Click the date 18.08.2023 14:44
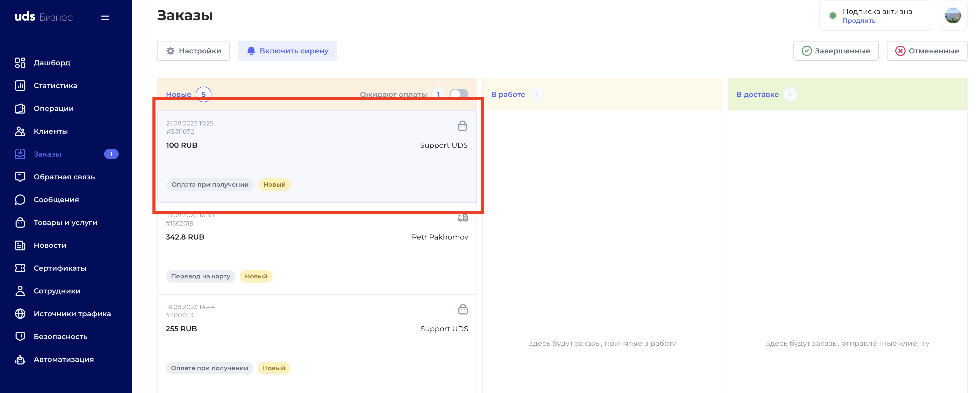The width and height of the screenshot is (980, 393). click(190, 307)
